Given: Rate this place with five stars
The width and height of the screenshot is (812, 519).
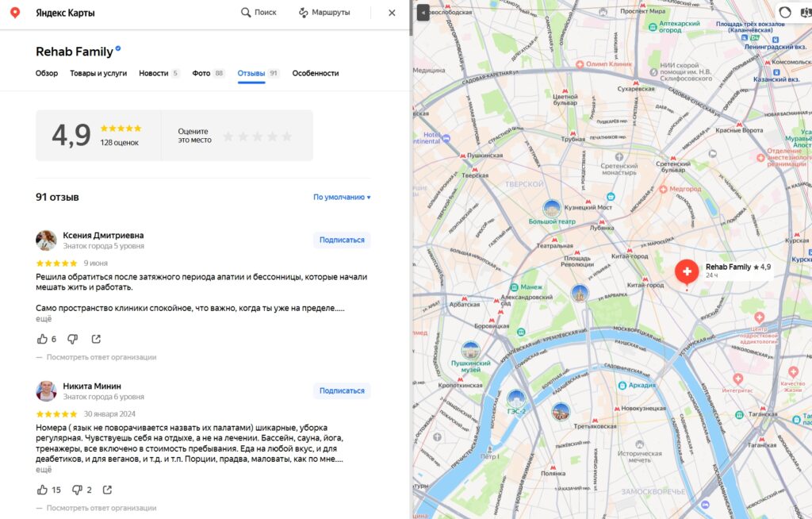Looking at the screenshot, I should (286, 136).
